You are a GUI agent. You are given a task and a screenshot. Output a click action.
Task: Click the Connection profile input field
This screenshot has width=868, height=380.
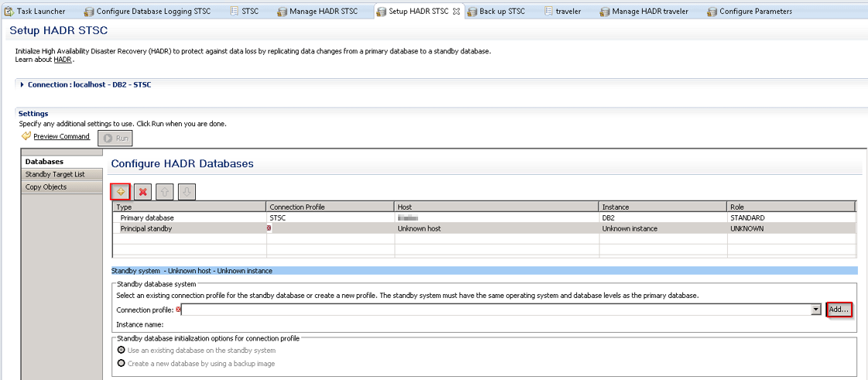(x=496, y=310)
